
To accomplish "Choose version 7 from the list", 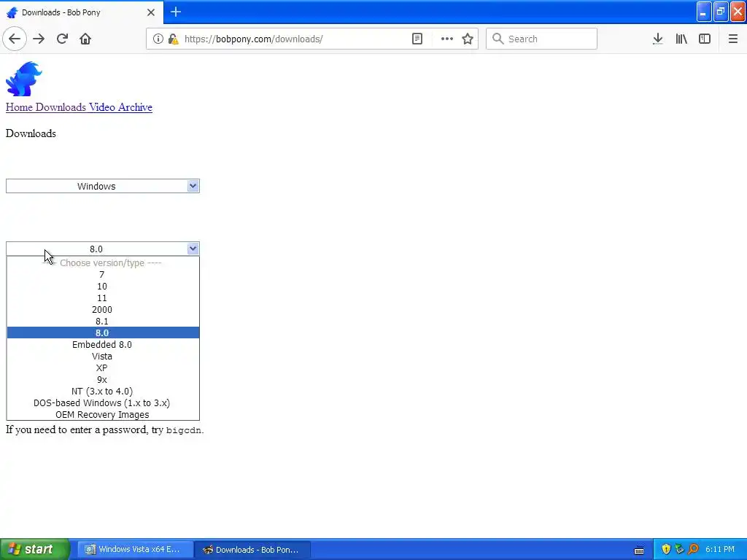I will [x=102, y=275].
